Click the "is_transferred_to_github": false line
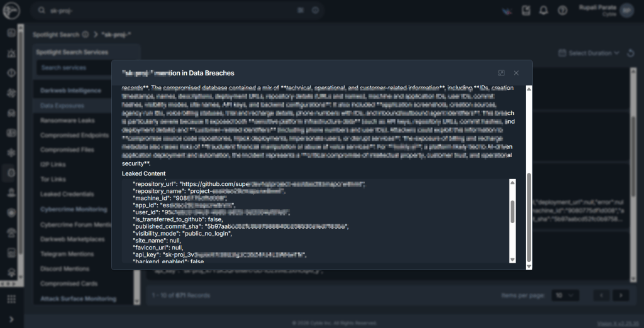This screenshot has height=328, width=644. click(x=178, y=220)
